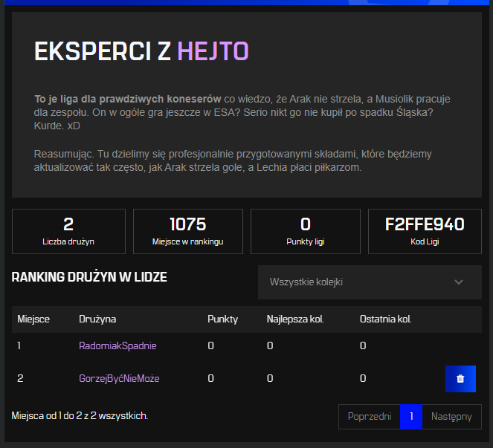
Task: Sort by the Ostatnia kol. column header
Action: coord(385,319)
